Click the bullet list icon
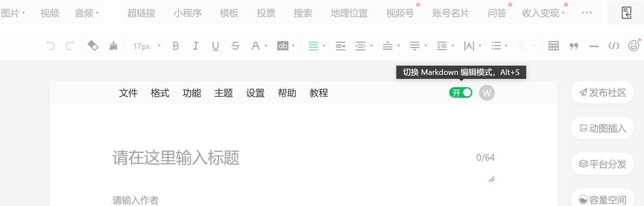The image size is (644, 206). 496,46
